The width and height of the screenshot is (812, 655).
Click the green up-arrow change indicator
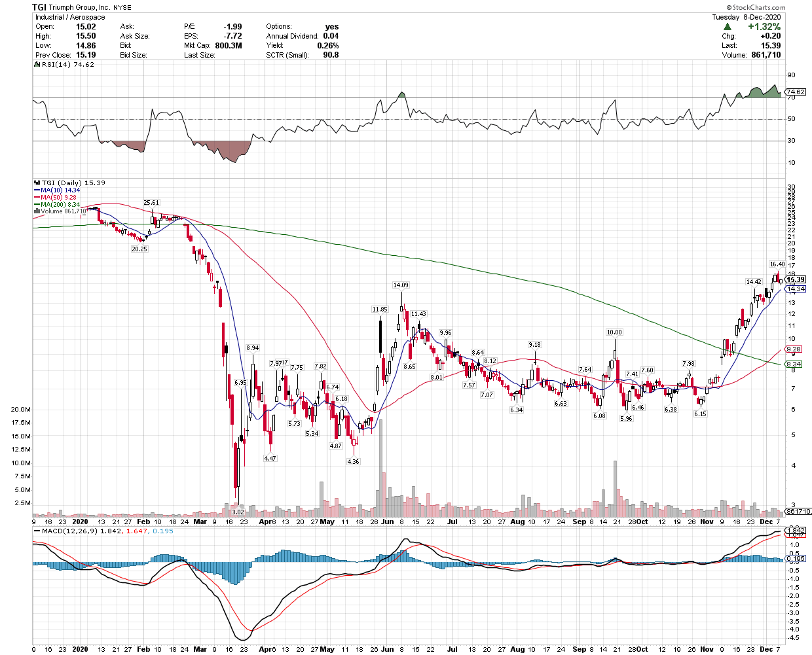click(728, 27)
